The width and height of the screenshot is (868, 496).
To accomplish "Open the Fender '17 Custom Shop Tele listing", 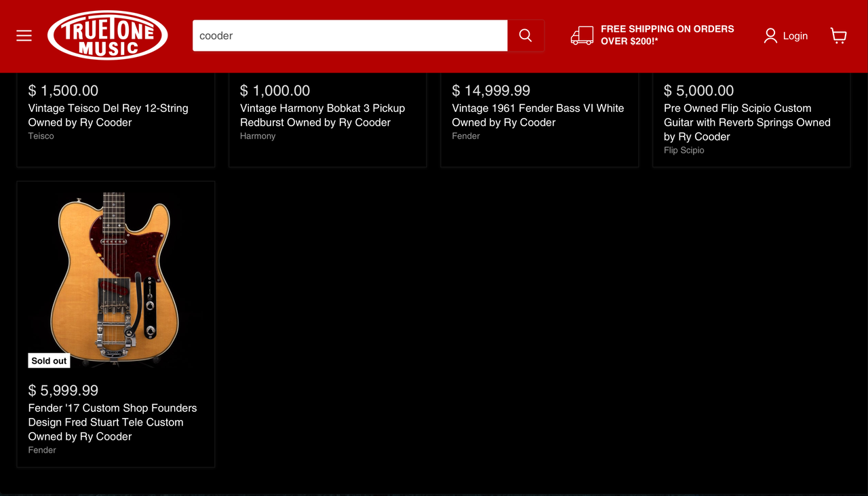I will pos(113,422).
